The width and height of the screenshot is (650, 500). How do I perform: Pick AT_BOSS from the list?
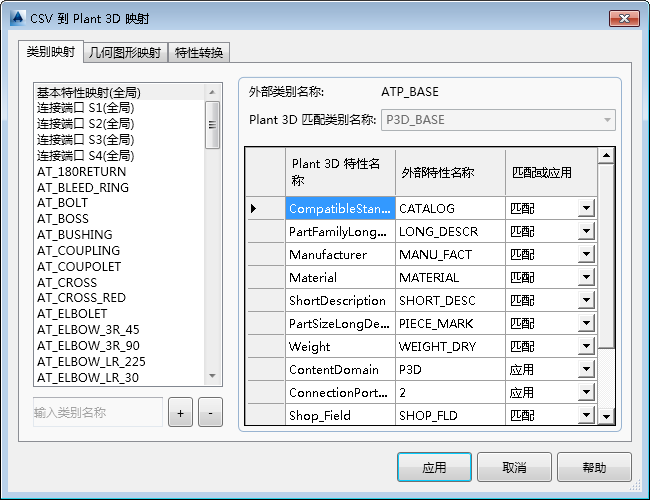point(119,218)
